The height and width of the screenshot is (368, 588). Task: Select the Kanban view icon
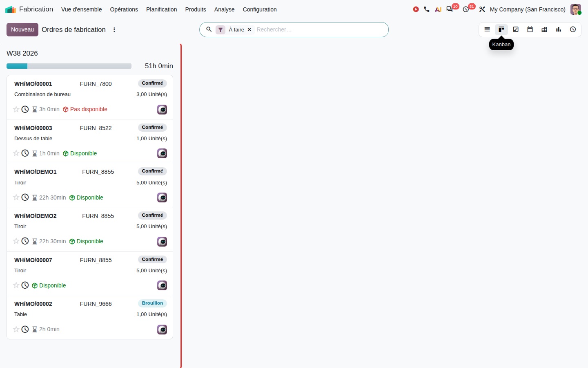point(501,29)
